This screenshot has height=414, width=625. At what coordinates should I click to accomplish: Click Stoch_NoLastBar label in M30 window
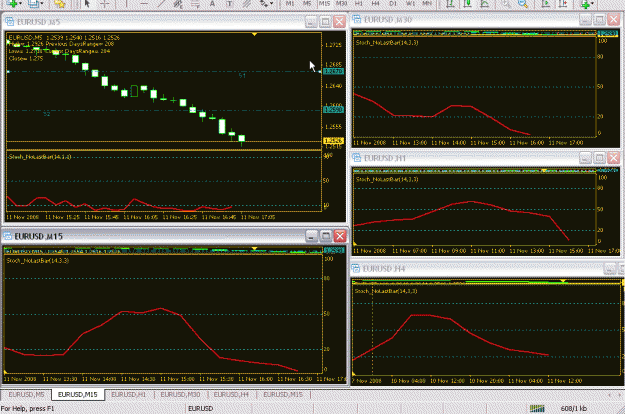pyautogui.click(x=387, y=42)
